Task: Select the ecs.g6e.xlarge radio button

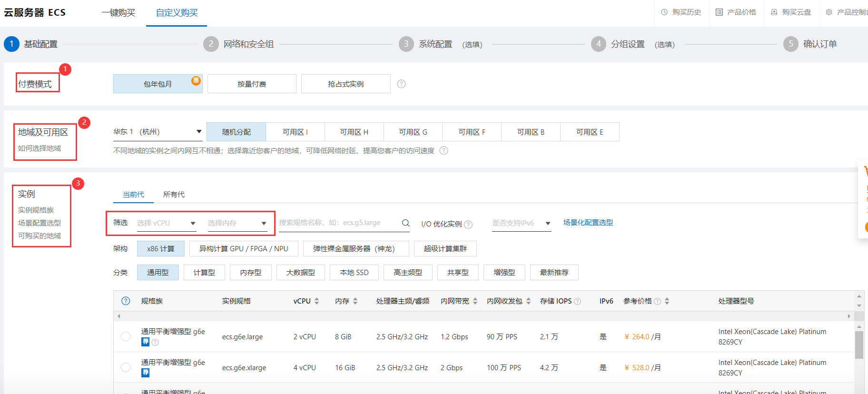Action: point(126,367)
